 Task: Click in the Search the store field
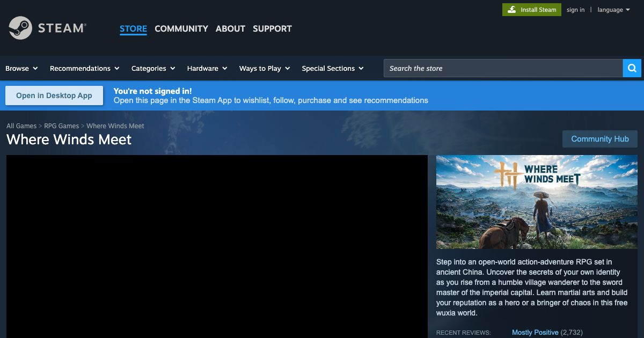pyautogui.click(x=503, y=68)
